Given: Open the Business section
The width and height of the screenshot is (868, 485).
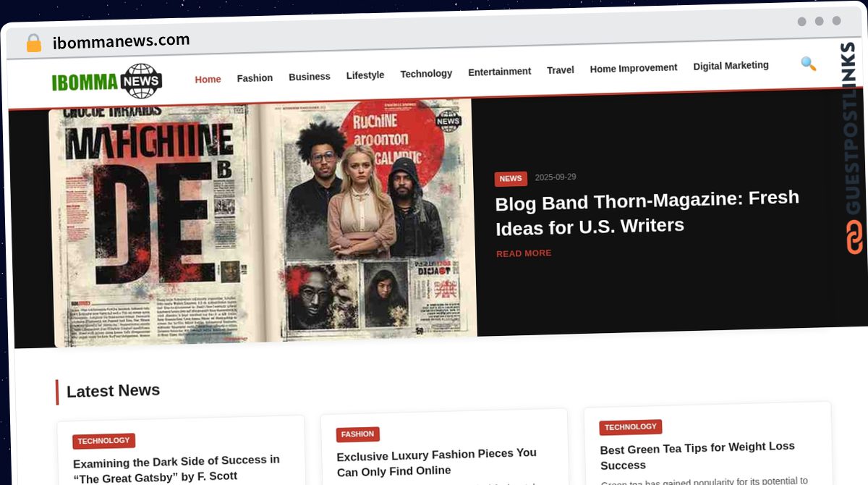Looking at the screenshot, I should (309, 76).
